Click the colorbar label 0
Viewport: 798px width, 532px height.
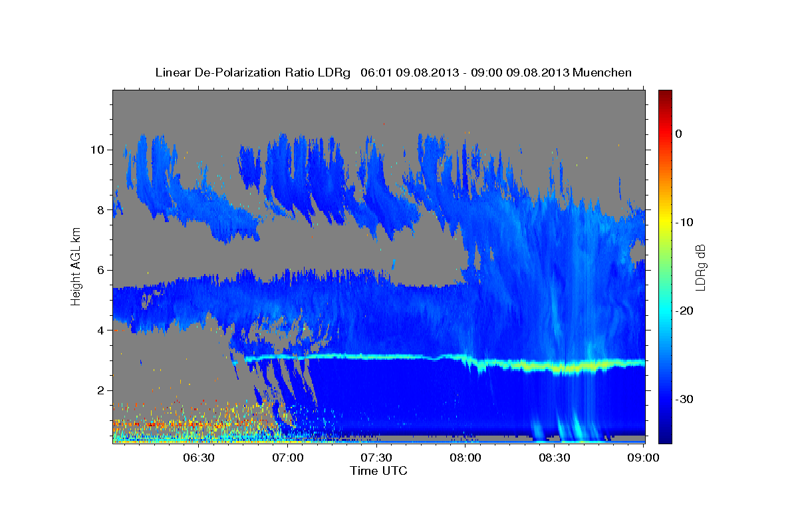pos(679,134)
